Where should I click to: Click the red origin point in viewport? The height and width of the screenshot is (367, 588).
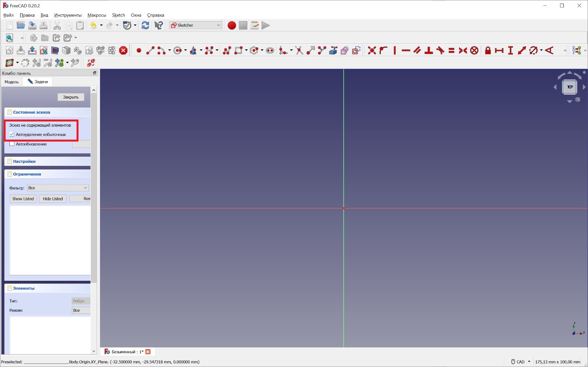tap(344, 208)
